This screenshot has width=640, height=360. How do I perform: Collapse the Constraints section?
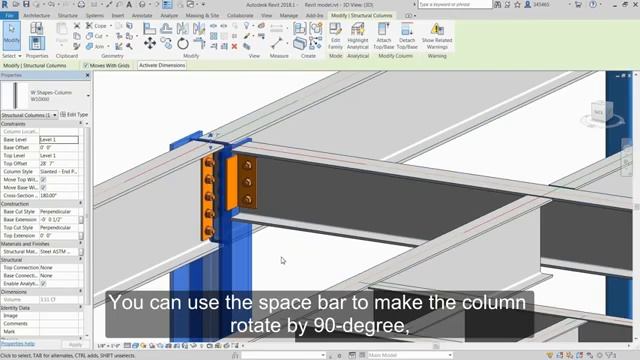click(80, 124)
